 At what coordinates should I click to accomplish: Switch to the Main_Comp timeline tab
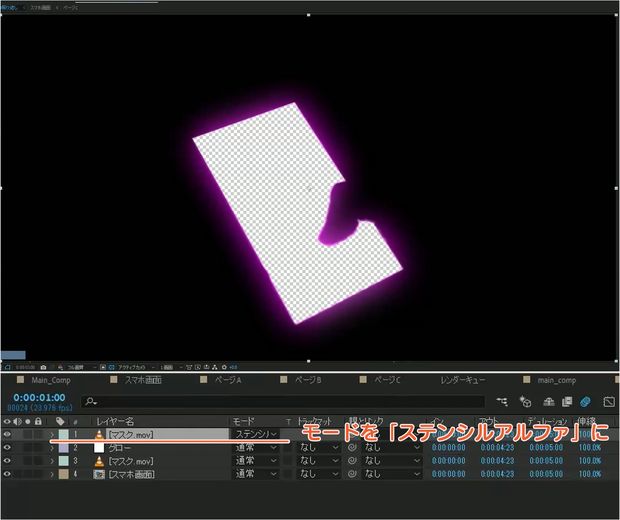(x=51, y=380)
